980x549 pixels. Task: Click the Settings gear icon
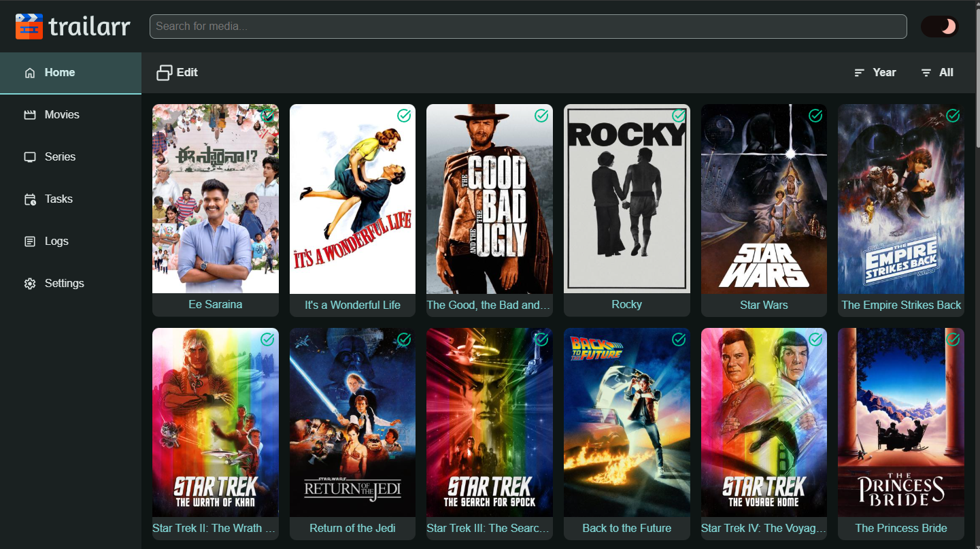coord(30,284)
